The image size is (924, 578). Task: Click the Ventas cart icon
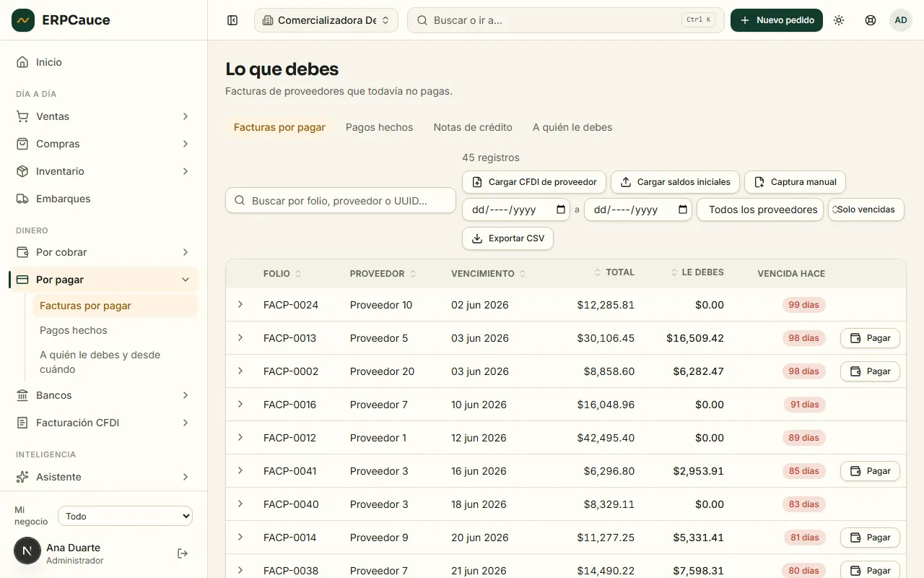[x=22, y=116]
